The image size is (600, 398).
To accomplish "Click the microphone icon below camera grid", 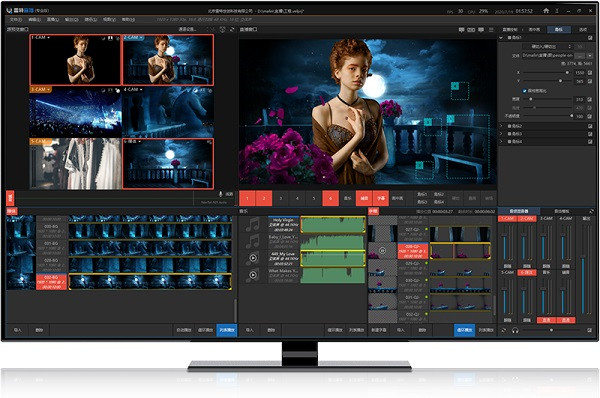I will pos(221,194).
